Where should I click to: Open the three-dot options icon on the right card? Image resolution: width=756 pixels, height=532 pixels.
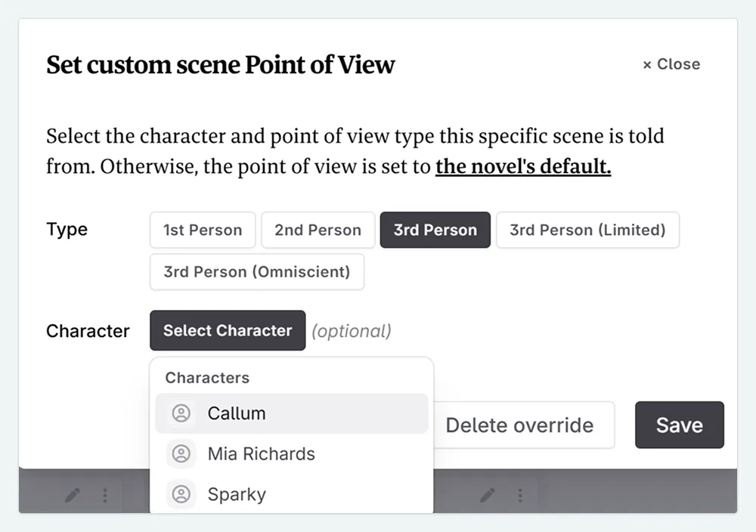pyautogui.click(x=521, y=495)
